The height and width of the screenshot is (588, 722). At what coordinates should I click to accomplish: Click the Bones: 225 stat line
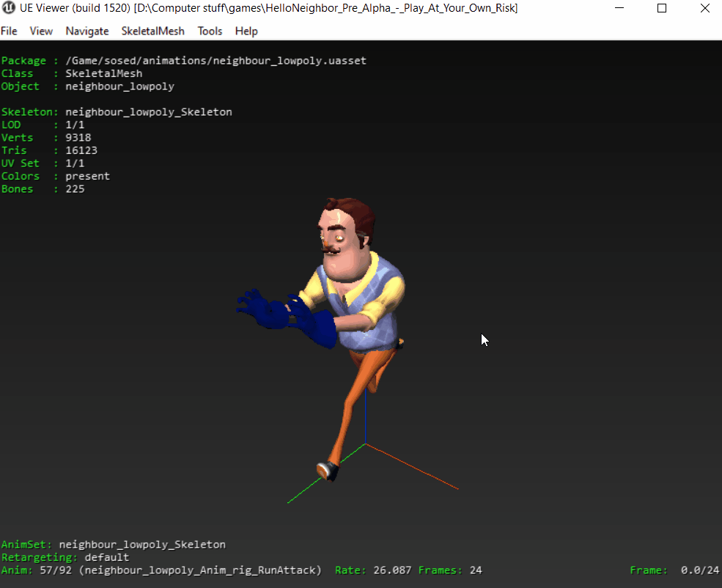(40, 188)
